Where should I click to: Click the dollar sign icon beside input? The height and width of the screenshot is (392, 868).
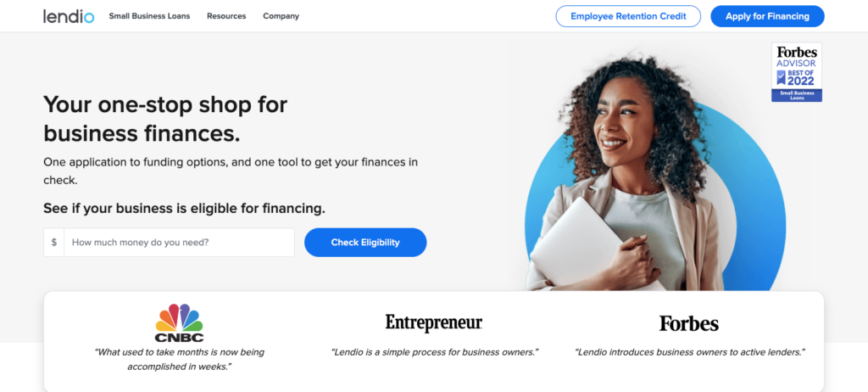point(53,243)
